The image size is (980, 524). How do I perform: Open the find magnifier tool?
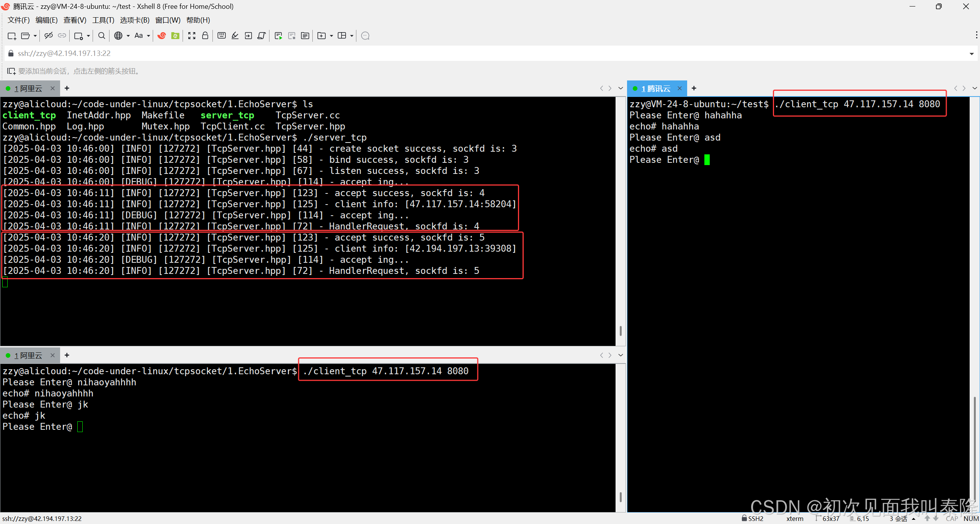[101, 36]
